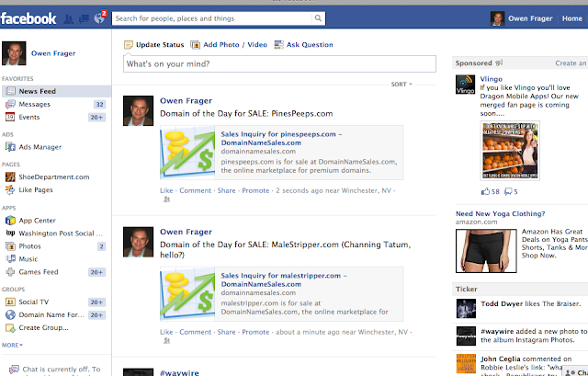588x376 pixels.
Task: Select the Add Photo / Video tab
Action: [229, 45]
